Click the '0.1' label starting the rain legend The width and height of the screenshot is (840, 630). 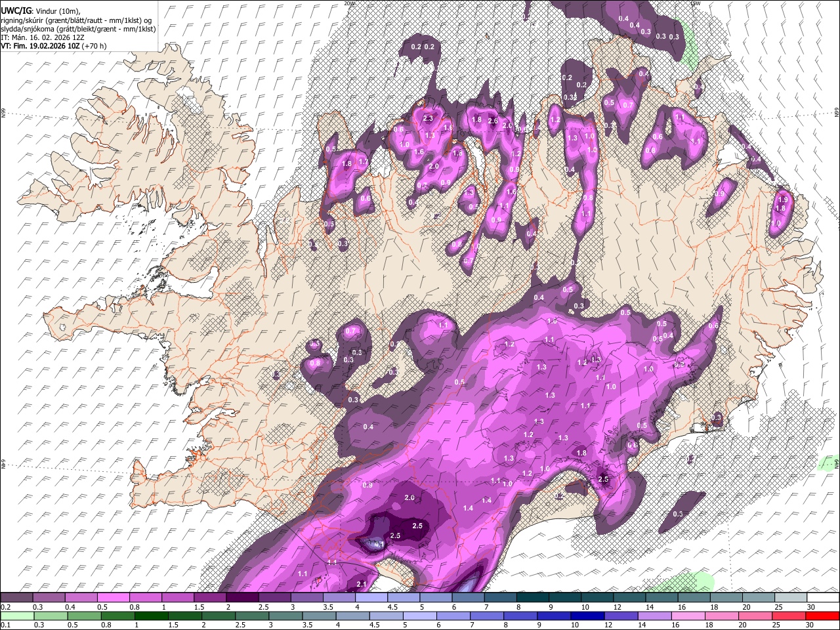tap(5, 625)
